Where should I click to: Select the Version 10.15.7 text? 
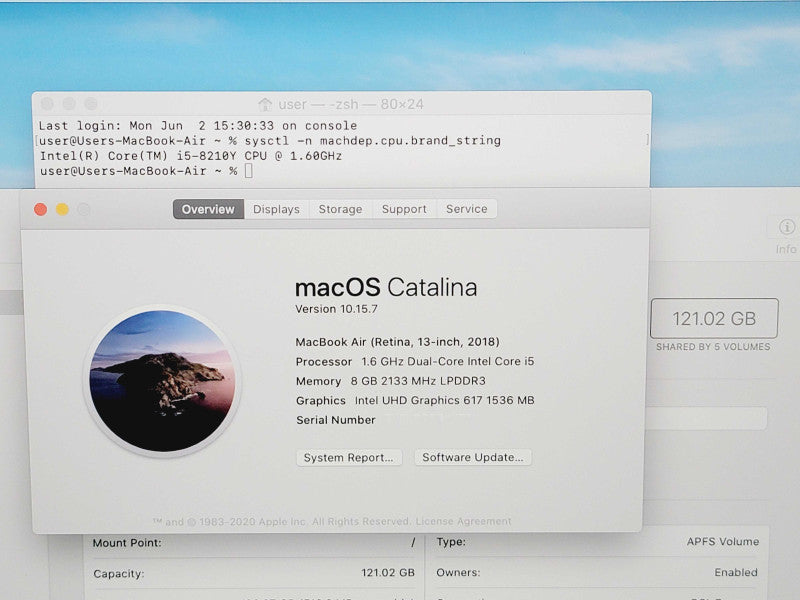click(x=336, y=309)
